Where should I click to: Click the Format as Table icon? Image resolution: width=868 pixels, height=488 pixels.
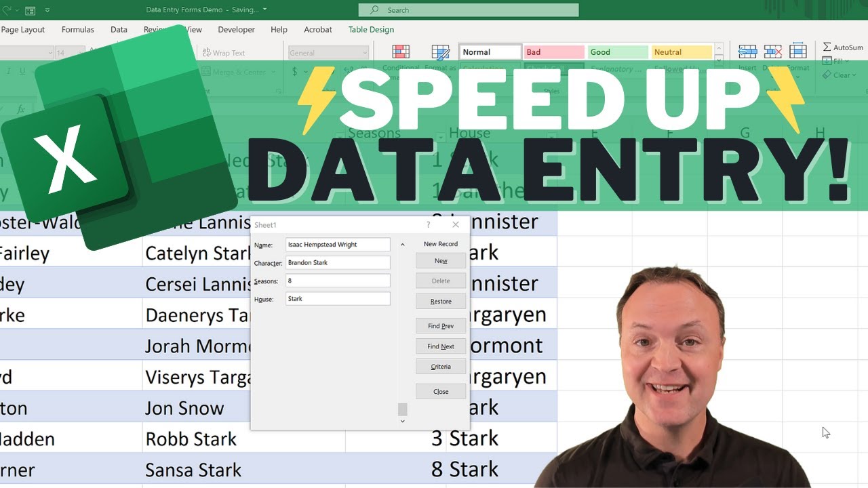[x=441, y=52]
